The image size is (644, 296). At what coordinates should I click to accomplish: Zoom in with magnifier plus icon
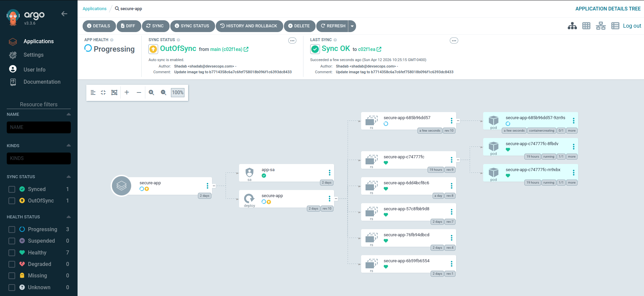tap(151, 92)
